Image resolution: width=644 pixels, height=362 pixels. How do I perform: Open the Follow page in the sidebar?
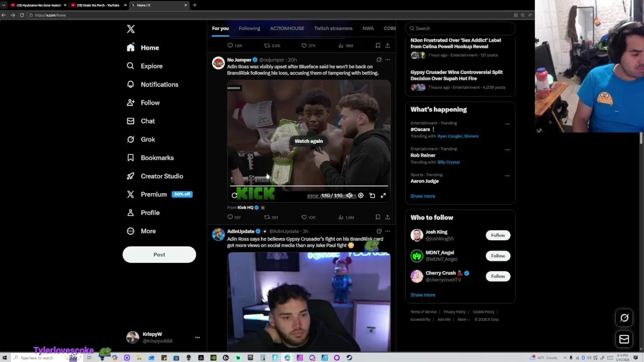pos(143,103)
